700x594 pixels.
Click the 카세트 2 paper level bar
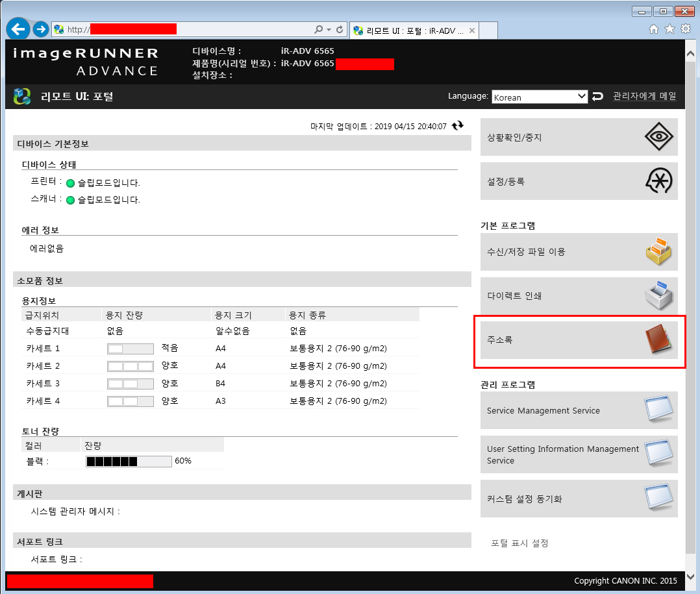coord(131,366)
